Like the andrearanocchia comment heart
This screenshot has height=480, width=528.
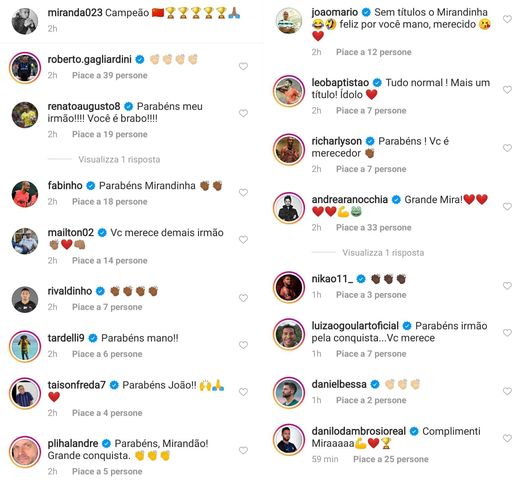507,206
